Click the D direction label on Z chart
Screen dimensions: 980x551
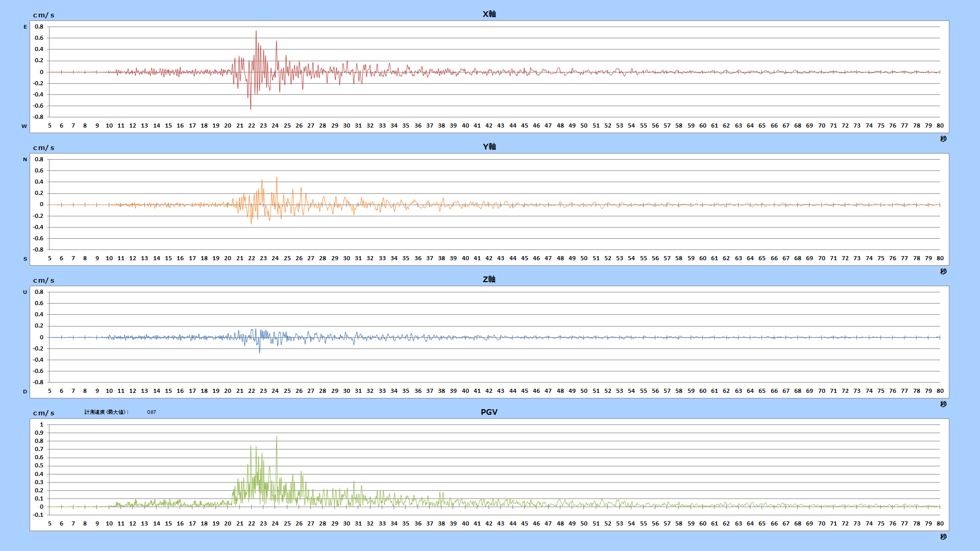pos(25,392)
